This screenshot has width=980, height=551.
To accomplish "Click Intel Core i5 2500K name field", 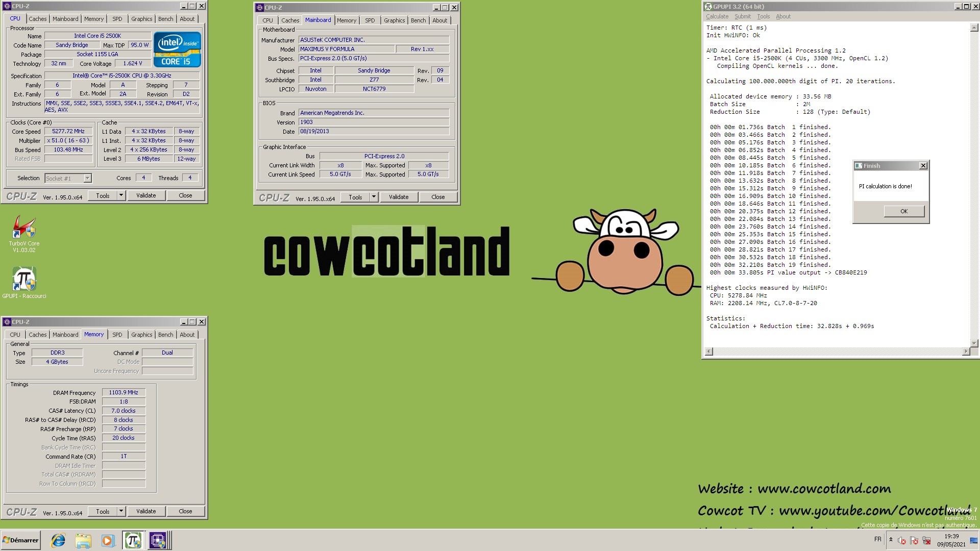I will [x=97, y=36].
